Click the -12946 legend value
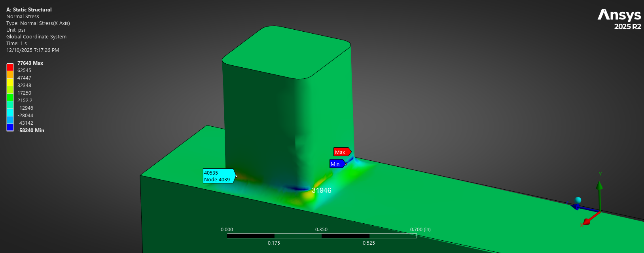Viewport: 644px width, 253px height. [25, 108]
